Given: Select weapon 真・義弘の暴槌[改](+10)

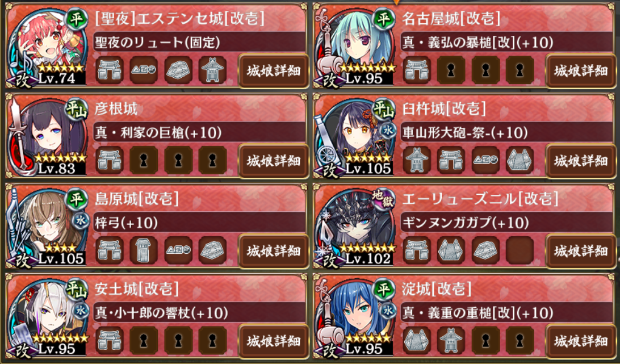Looking at the screenshot, I should pos(507,43).
